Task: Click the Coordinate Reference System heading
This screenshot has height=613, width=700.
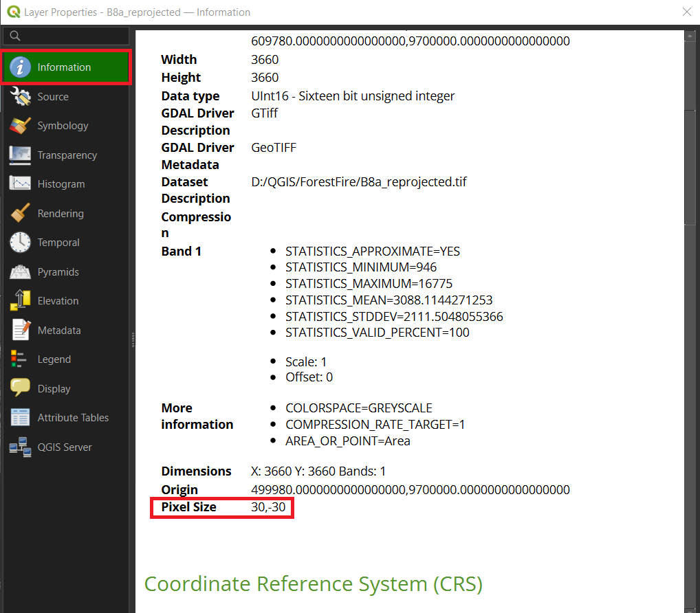Action: coord(313,584)
